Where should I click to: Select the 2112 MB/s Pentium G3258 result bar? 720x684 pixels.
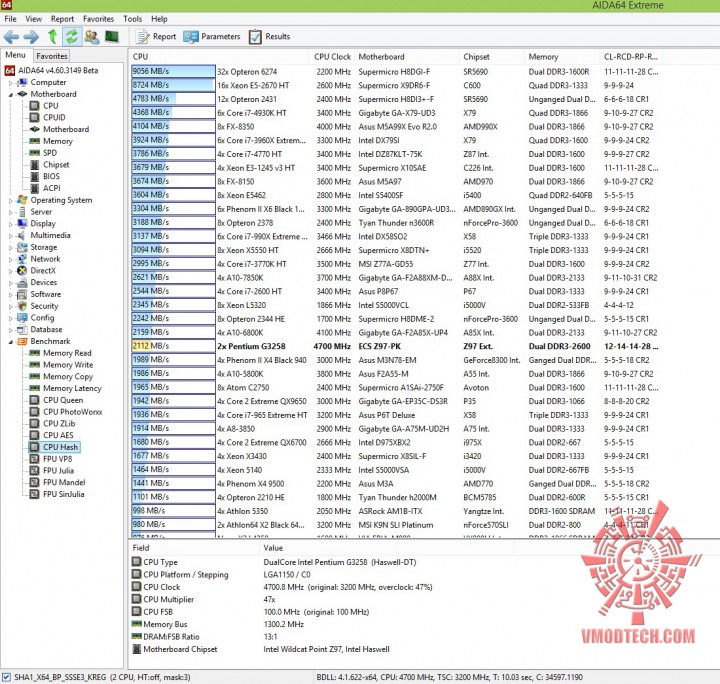tap(173, 346)
